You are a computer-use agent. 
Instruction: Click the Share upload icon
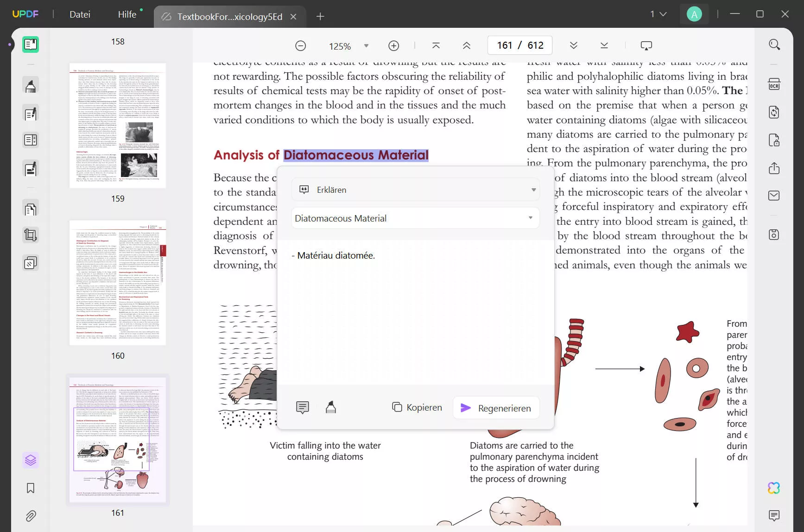click(x=774, y=168)
